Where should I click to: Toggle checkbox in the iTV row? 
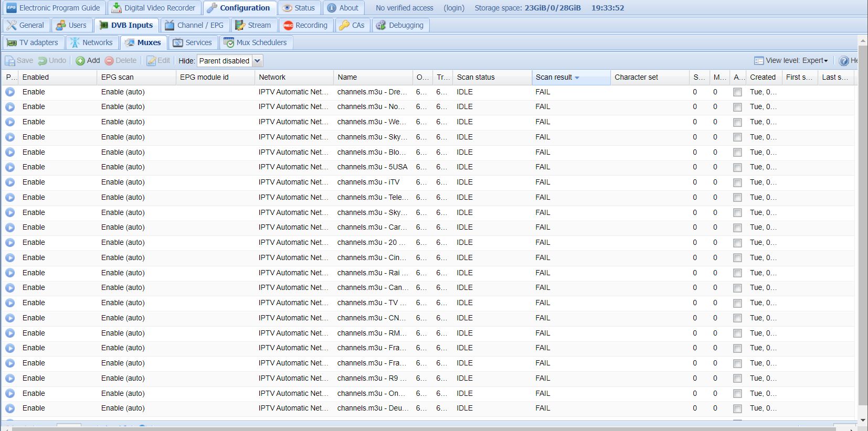coord(737,183)
